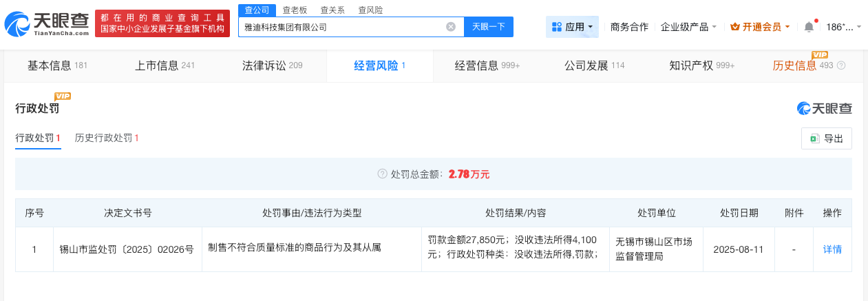Switch to the 公司发展 tab

(x=595, y=66)
